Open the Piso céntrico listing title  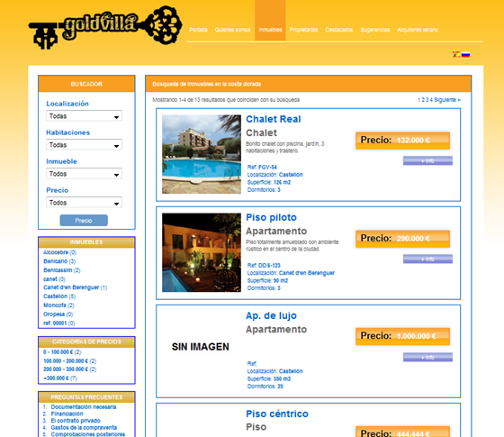click(x=277, y=414)
